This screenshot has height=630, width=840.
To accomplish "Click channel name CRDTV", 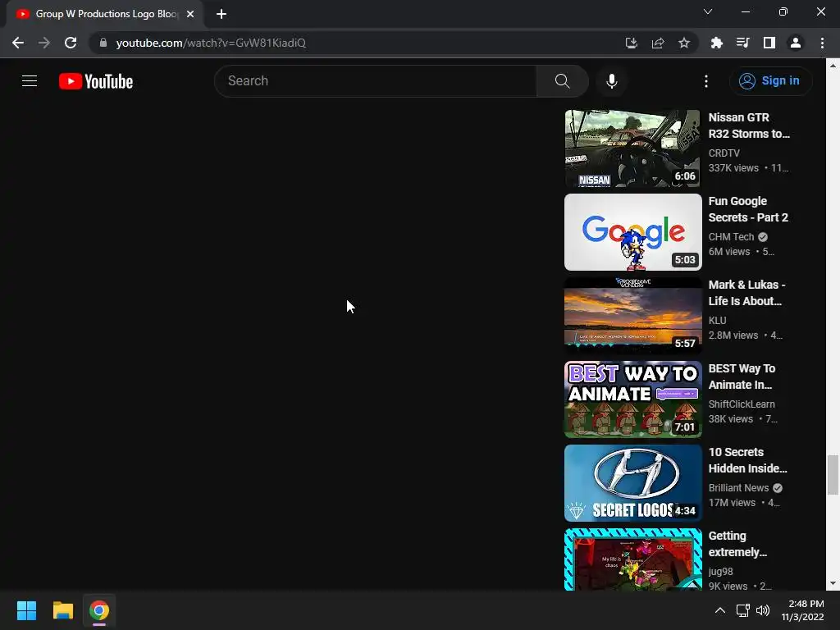I will 724,153.
